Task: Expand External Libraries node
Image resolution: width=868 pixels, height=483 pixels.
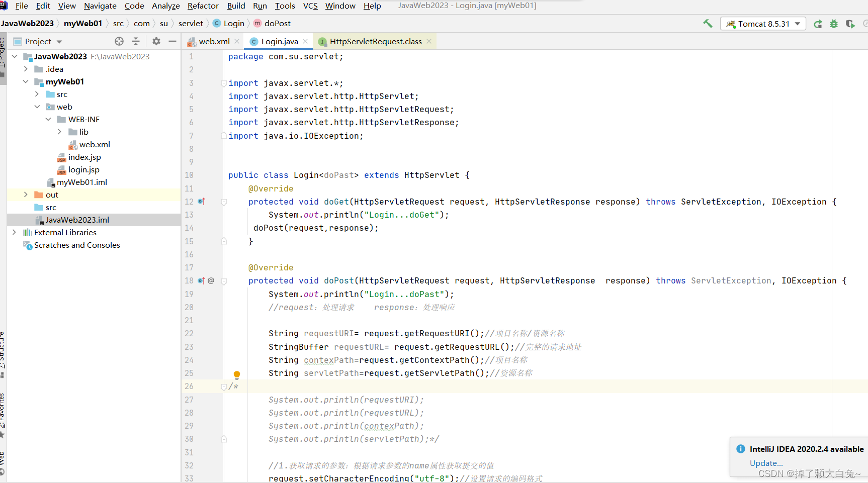Action: (14, 232)
